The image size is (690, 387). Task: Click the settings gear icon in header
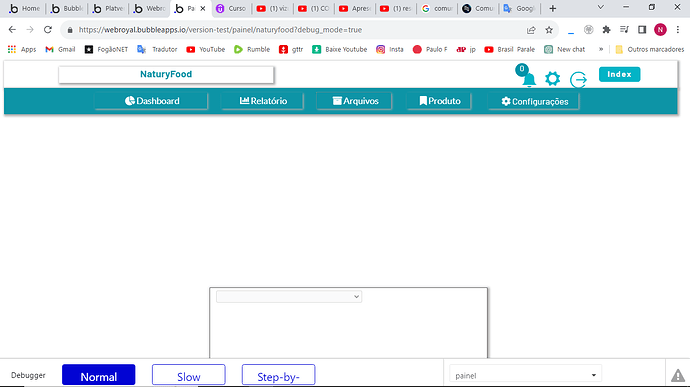(x=552, y=79)
